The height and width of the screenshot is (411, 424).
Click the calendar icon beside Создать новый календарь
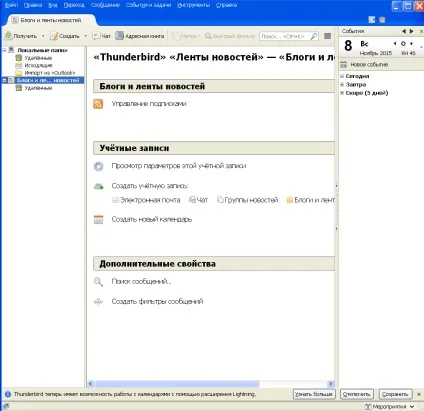[x=98, y=220]
